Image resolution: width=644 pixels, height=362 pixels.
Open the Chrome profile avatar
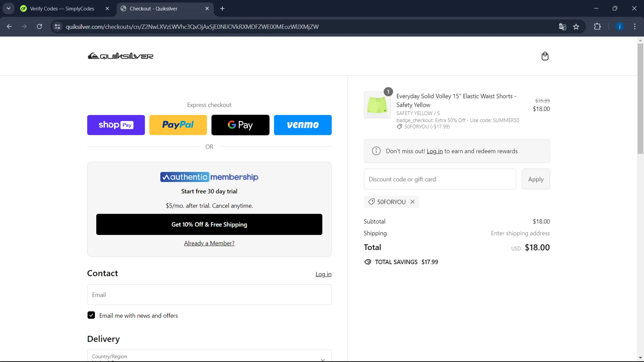click(x=620, y=27)
